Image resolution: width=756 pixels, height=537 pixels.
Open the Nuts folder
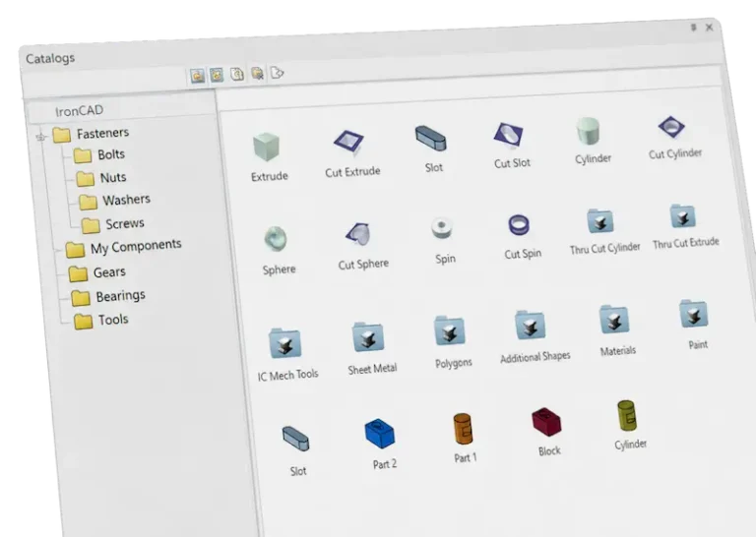(x=101, y=178)
